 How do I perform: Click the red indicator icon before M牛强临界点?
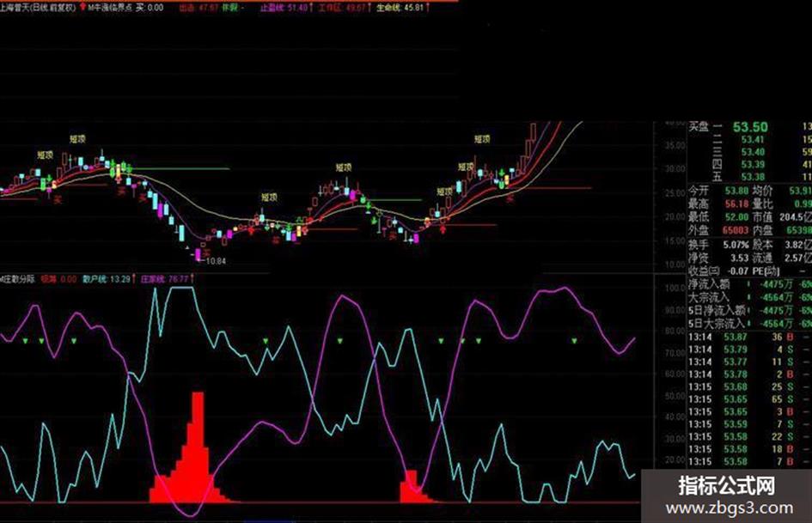tap(82, 8)
